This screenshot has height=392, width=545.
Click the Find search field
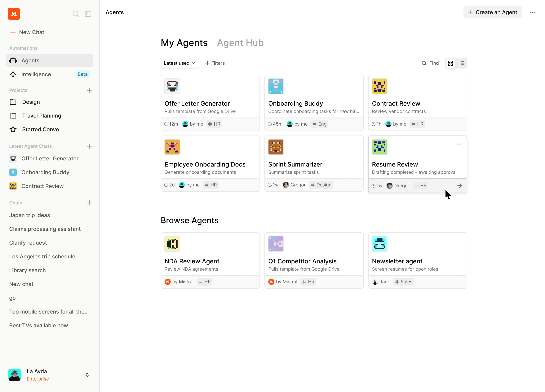pyautogui.click(x=430, y=63)
